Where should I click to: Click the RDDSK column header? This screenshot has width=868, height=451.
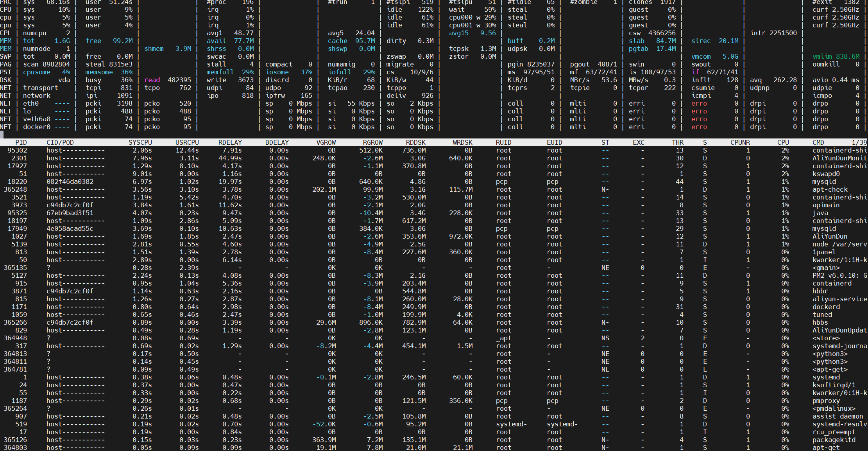415,142
